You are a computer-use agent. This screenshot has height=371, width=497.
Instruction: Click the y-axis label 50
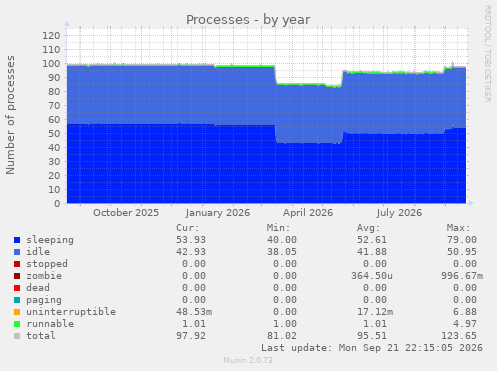[54, 134]
